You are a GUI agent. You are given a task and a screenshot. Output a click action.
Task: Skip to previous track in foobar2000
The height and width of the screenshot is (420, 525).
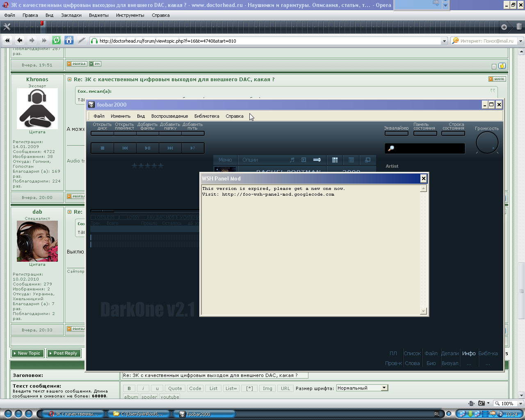click(125, 148)
